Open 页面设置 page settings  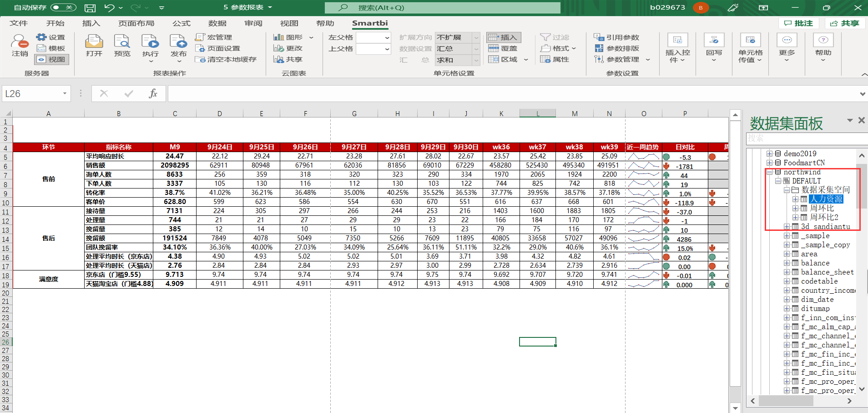[x=217, y=48]
